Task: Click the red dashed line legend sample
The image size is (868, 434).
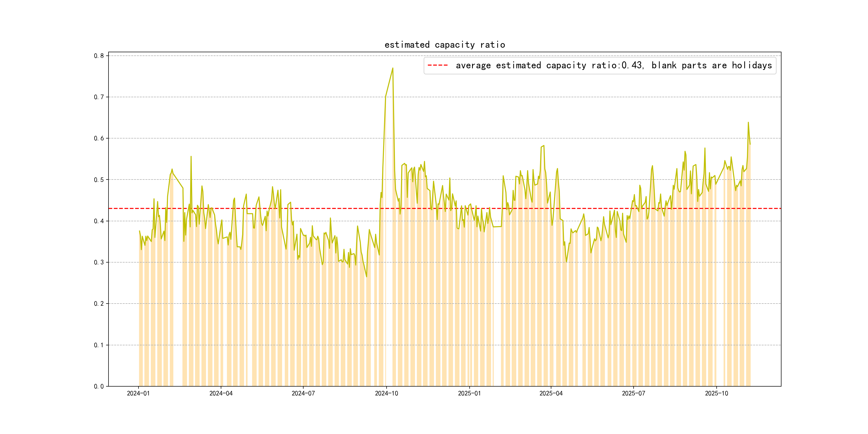Action: click(437, 65)
